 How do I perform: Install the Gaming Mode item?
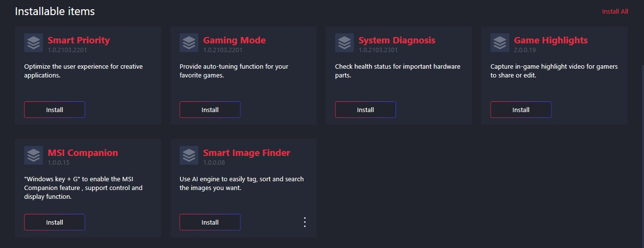(210, 110)
